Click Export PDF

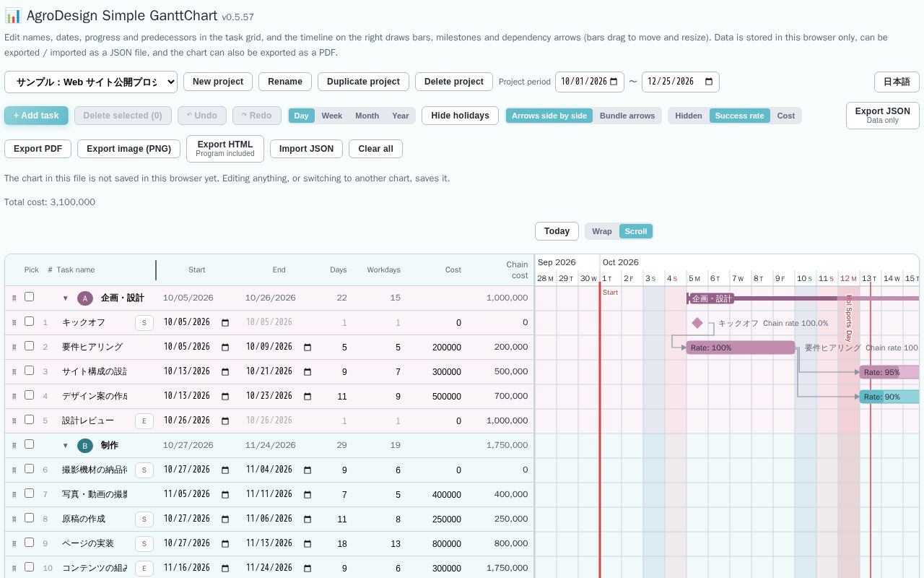pos(38,149)
